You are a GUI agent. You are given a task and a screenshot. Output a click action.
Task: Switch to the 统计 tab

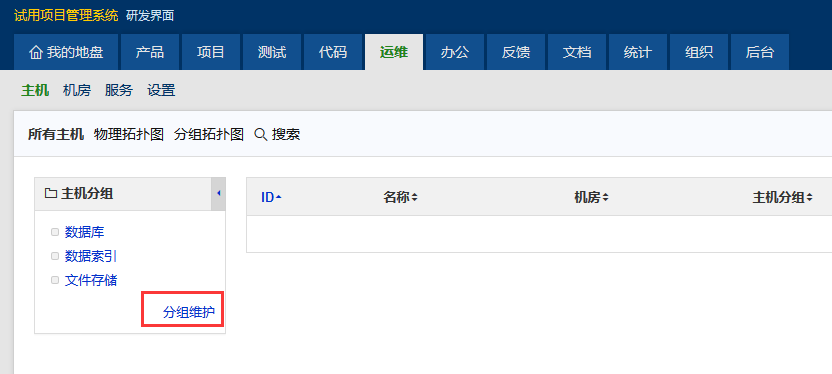(638, 52)
